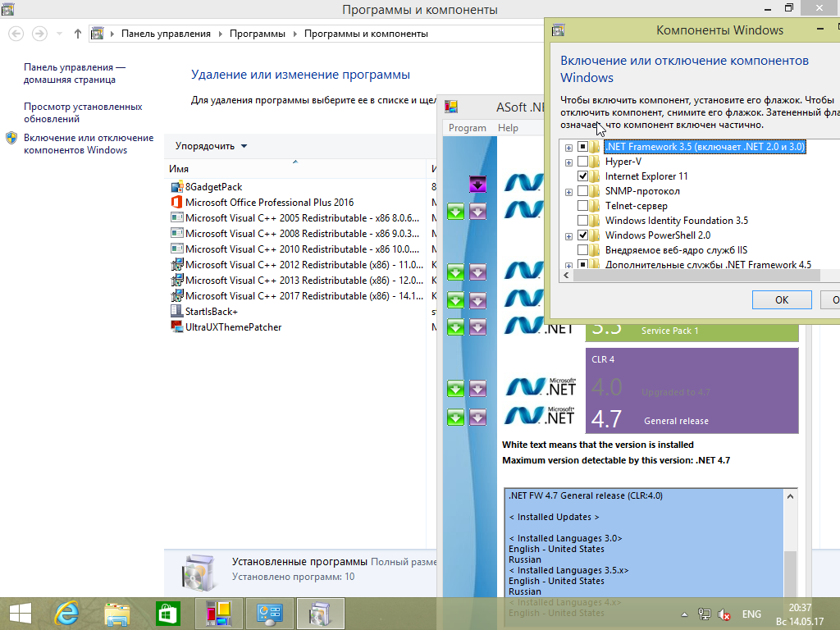Show hidden tray icons arrow

[x=684, y=614]
